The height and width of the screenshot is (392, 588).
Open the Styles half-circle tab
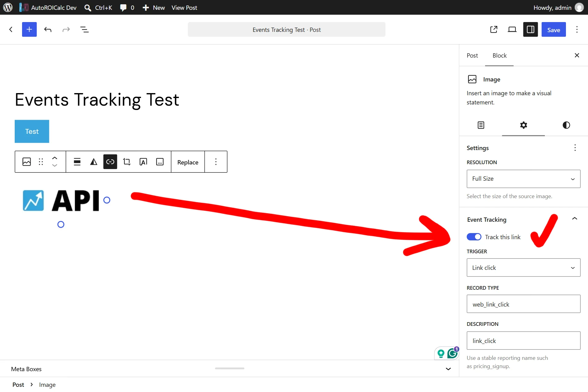pyautogui.click(x=566, y=125)
